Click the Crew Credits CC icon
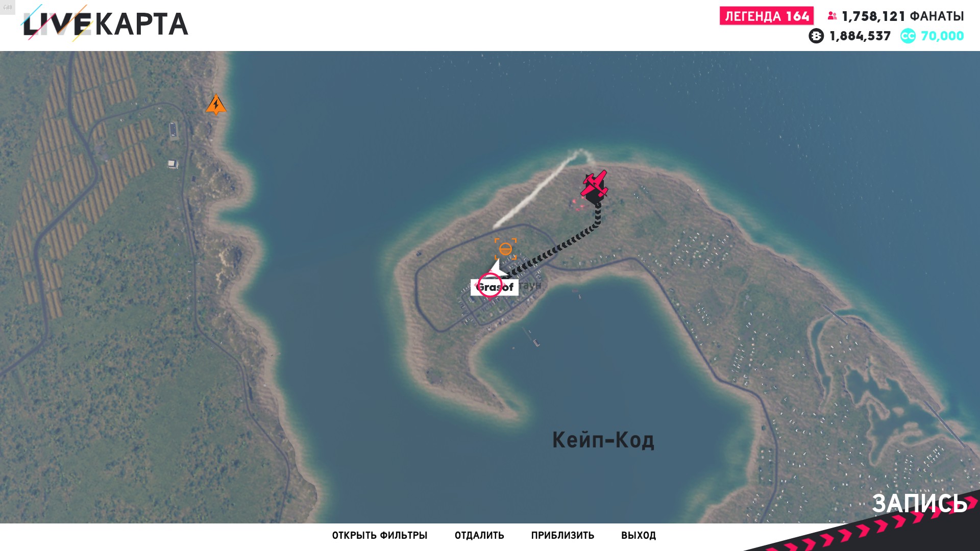Image resolution: width=980 pixels, height=551 pixels. pyautogui.click(x=908, y=36)
